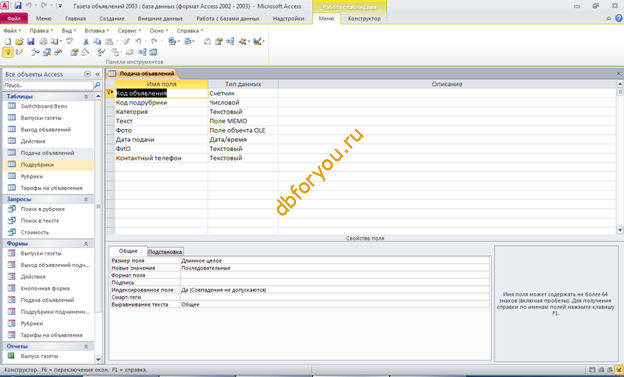
Task: Collapse the Формы group in navigation pane
Action: click(86, 243)
